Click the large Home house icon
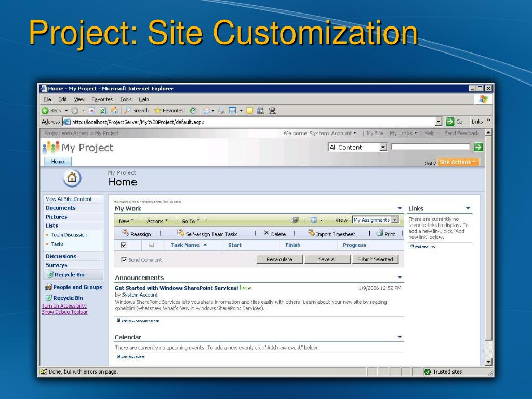 [72, 178]
